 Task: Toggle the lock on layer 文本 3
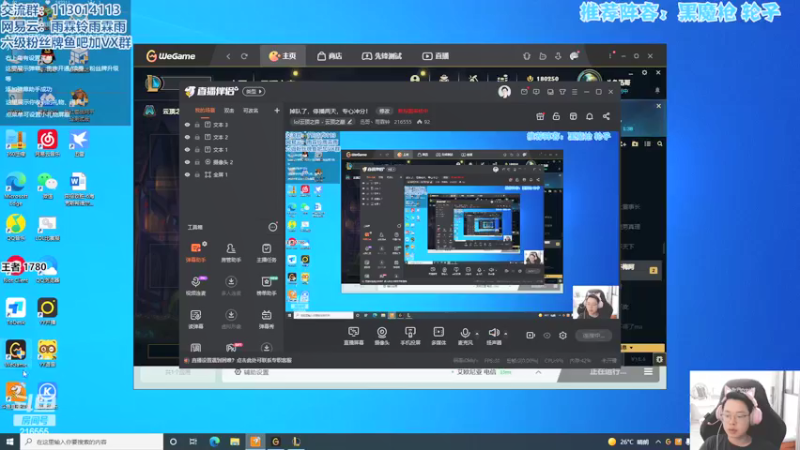click(x=197, y=124)
